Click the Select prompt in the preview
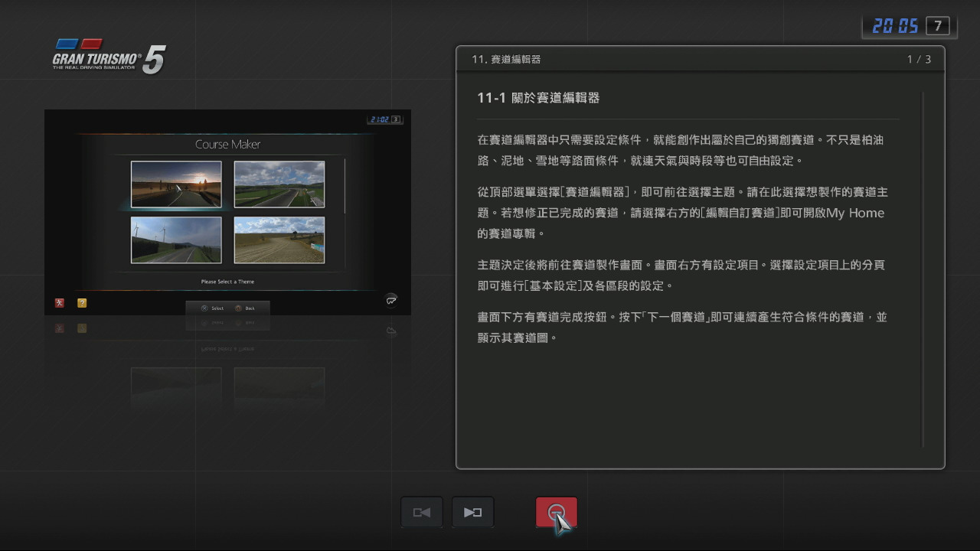 click(213, 308)
